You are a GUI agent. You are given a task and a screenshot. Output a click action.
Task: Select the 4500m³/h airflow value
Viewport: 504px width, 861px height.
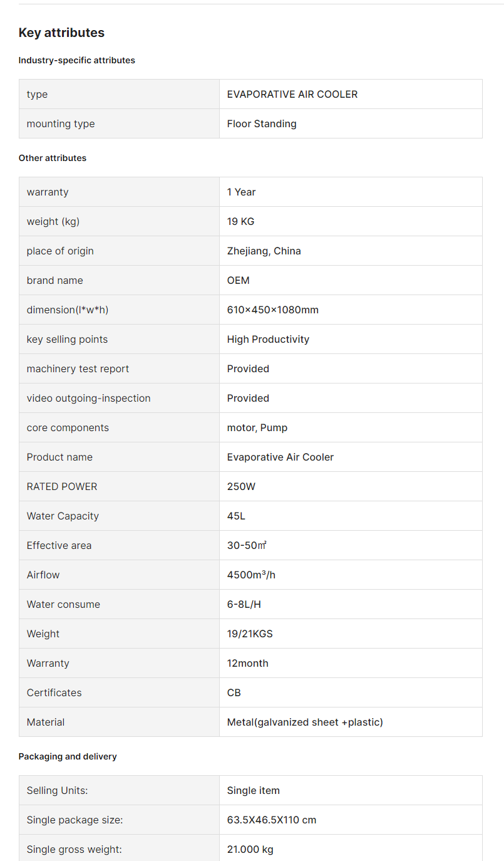(251, 575)
